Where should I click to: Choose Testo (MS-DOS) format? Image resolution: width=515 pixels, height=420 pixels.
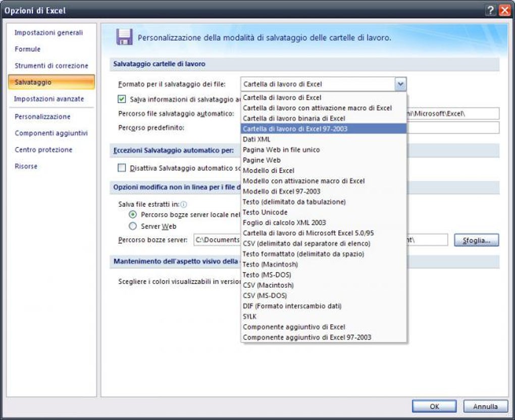coord(324,275)
